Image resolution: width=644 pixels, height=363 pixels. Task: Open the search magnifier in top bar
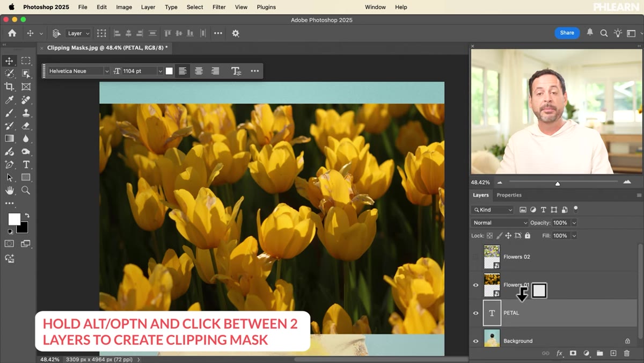coord(604,33)
